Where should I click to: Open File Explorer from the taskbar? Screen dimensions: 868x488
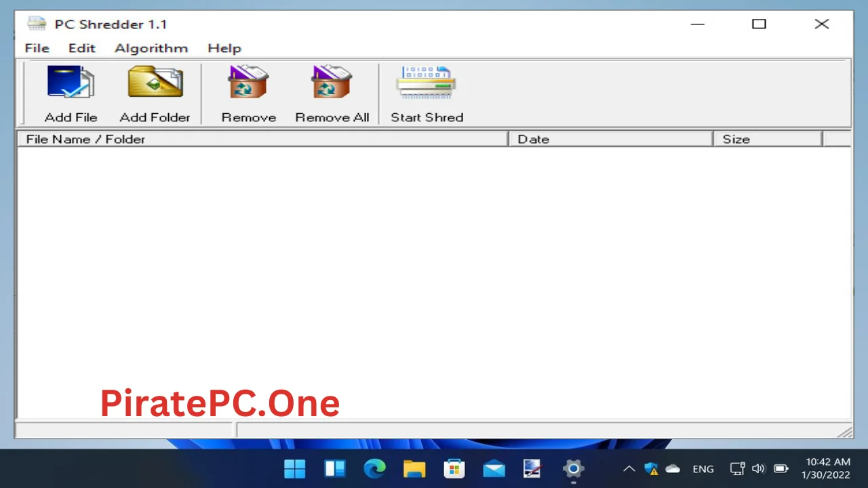414,468
